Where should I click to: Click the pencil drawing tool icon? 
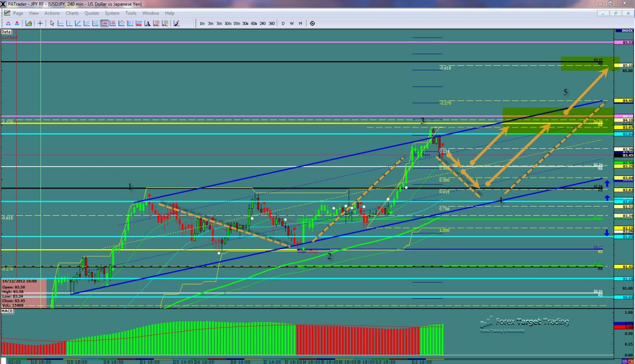point(176,24)
